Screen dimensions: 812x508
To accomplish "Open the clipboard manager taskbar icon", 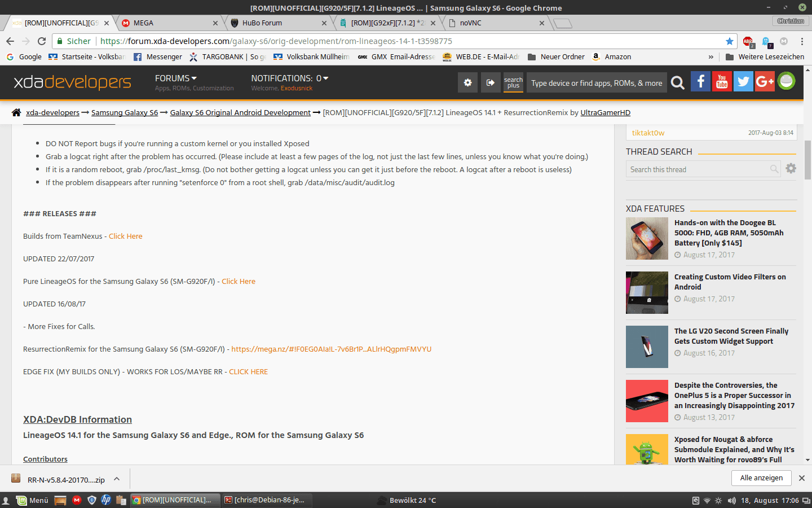I will pyautogui.click(x=121, y=500).
